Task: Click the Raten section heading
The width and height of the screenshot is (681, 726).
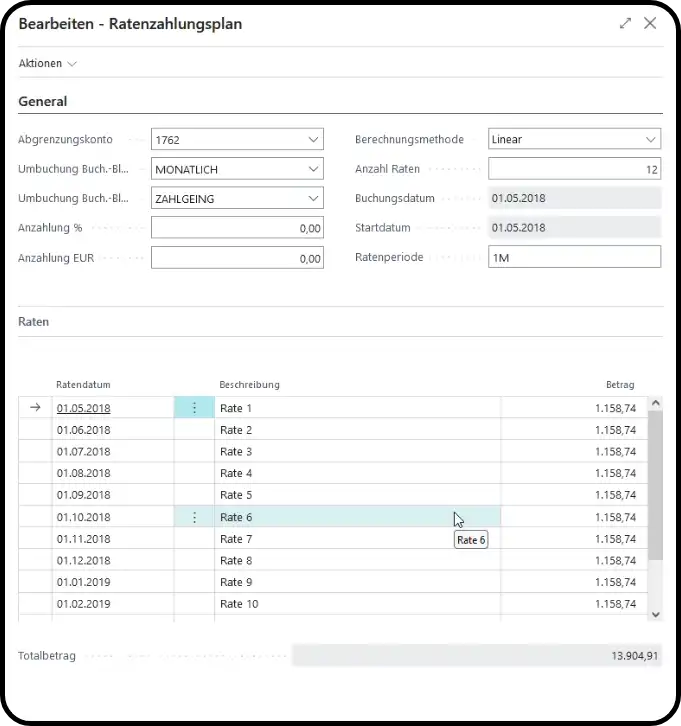Action: click(x=34, y=322)
